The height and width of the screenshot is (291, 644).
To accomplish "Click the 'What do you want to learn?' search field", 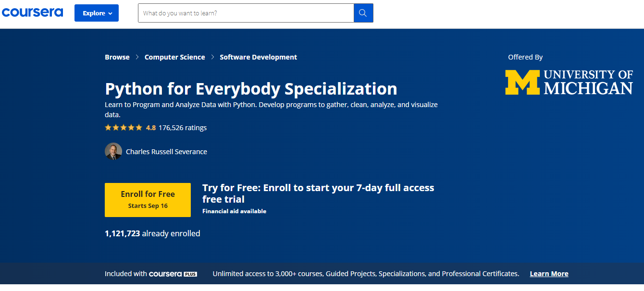I will 246,13.
